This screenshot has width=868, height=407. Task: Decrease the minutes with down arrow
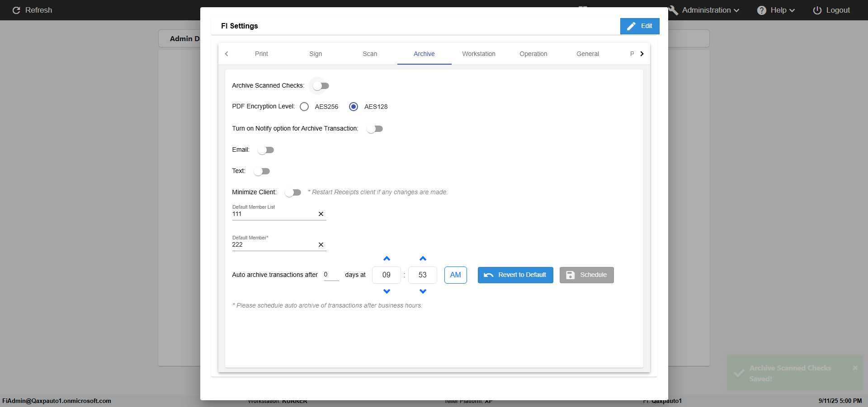(423, 291)
